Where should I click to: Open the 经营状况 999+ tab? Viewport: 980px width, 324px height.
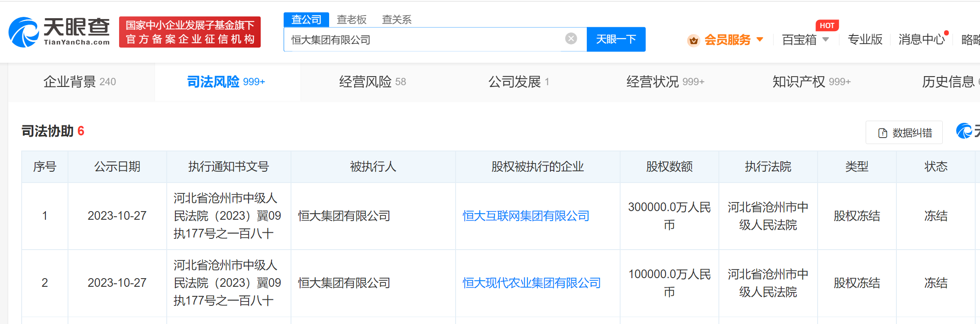665,82
